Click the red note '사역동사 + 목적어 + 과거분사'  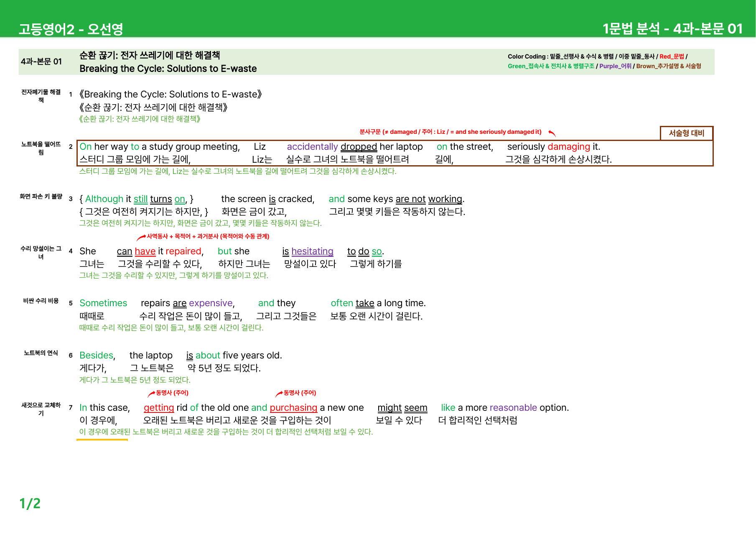tap(208, 236)
